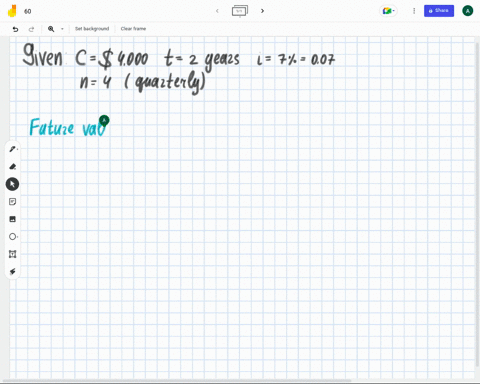Click the jam title "60"
Image resolution: width=480 pixels, height=384 pixels.
(28, 11)
